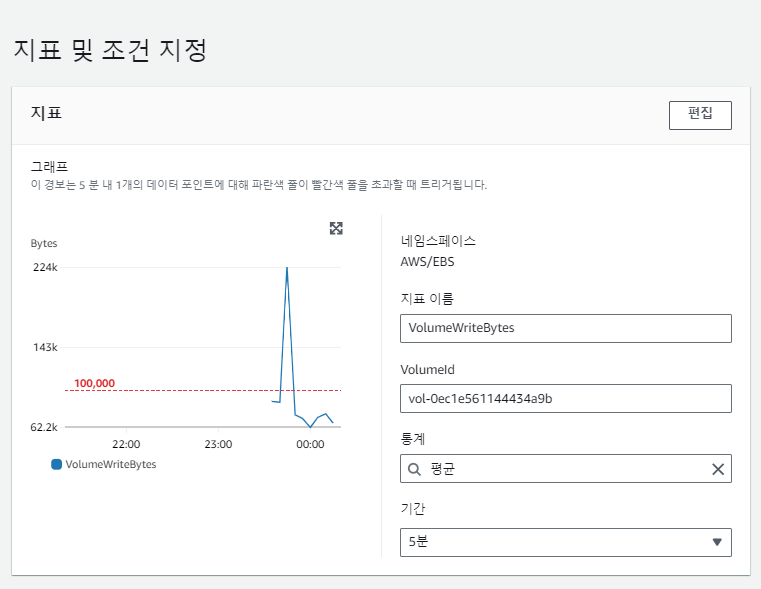This screenshot has height=589, width=761.
Task: Click the AWS/EBS namespace value
Action: [427, 262]
